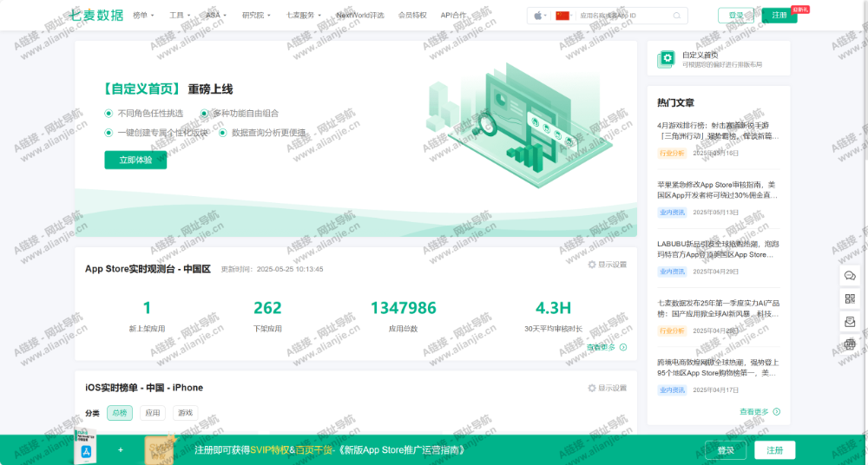
Task: Select the 总榜 category tab
Action: [x=120, y=413]
